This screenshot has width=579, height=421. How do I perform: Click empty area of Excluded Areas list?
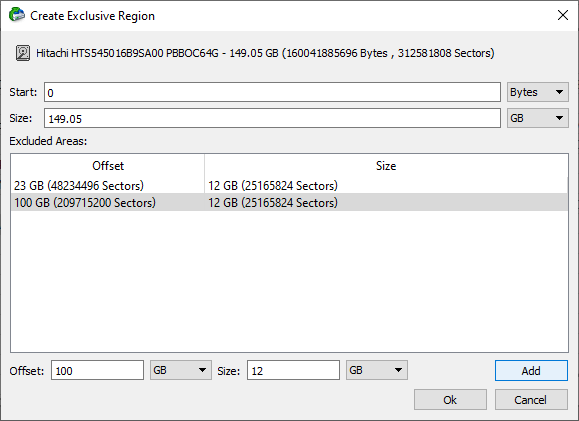click(x=289, y=281)
